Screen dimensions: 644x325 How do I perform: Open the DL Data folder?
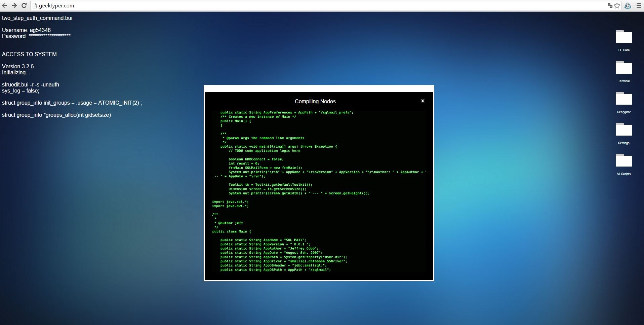point(623,36)
